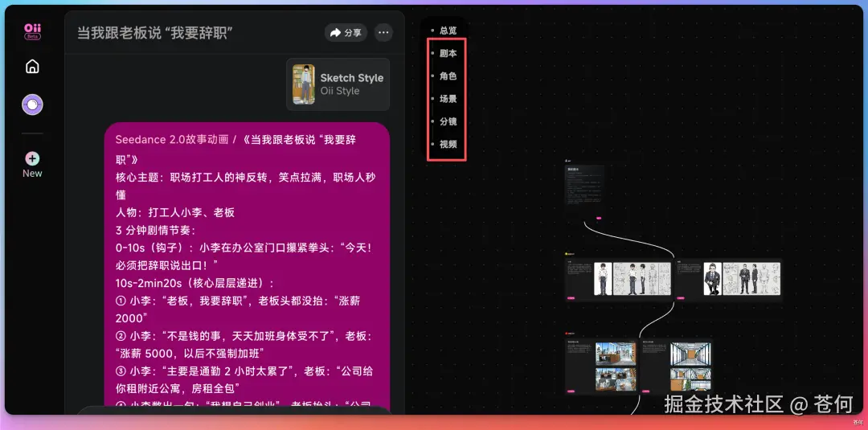This screenshot has width=868, height=430.
Task: Jump to 角色 characters section
Action: (x=448, y=76)
